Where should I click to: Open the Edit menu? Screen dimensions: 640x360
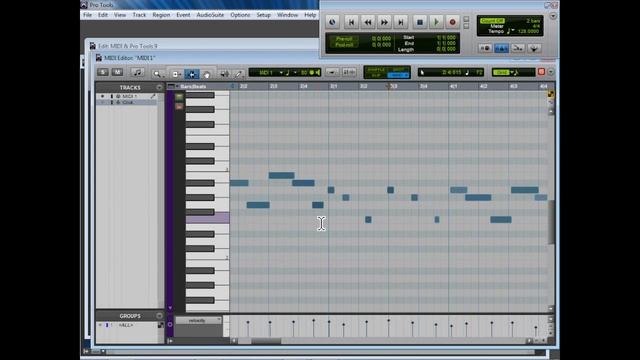tap(103, 15)
